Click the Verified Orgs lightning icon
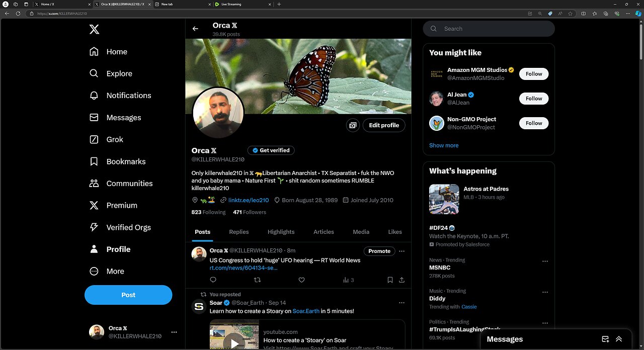 (x=94, y=227)
